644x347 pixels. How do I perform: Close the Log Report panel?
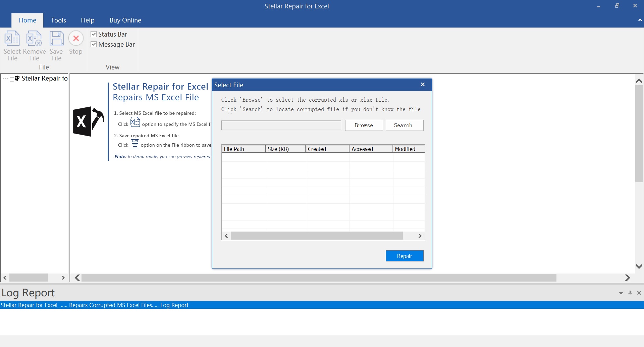pos(639,293)
